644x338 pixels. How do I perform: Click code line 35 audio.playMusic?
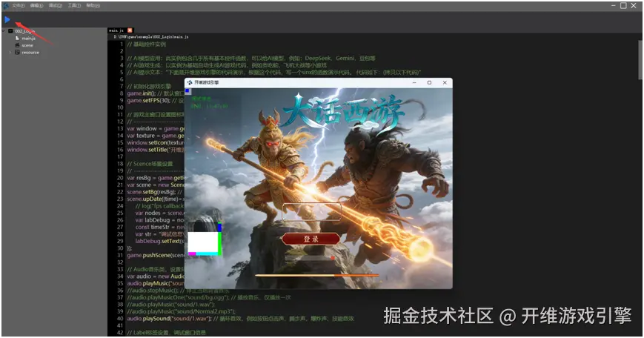click(x=155, y=283)
